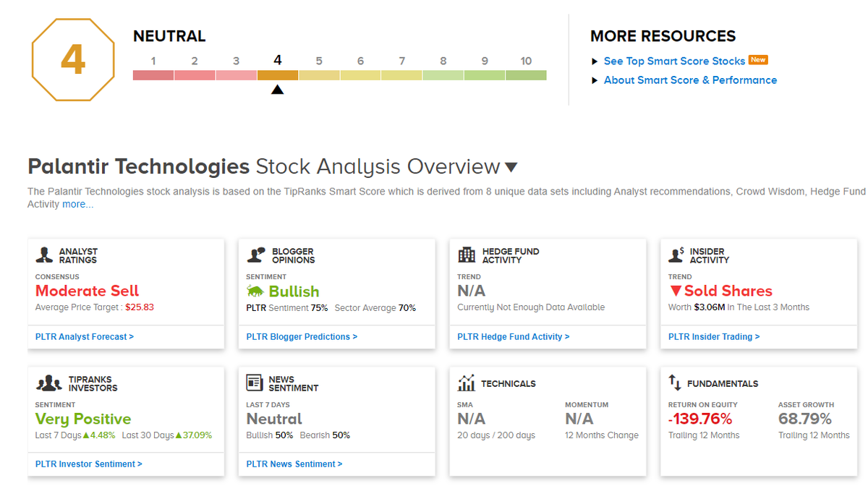868x486 pixels.
Task: Click the red down triangle before Sold Shares
Action: 675,291
